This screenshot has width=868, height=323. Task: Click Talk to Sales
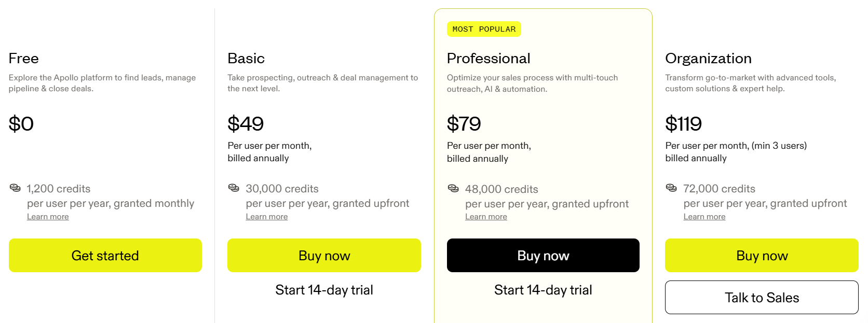(761, 297)
